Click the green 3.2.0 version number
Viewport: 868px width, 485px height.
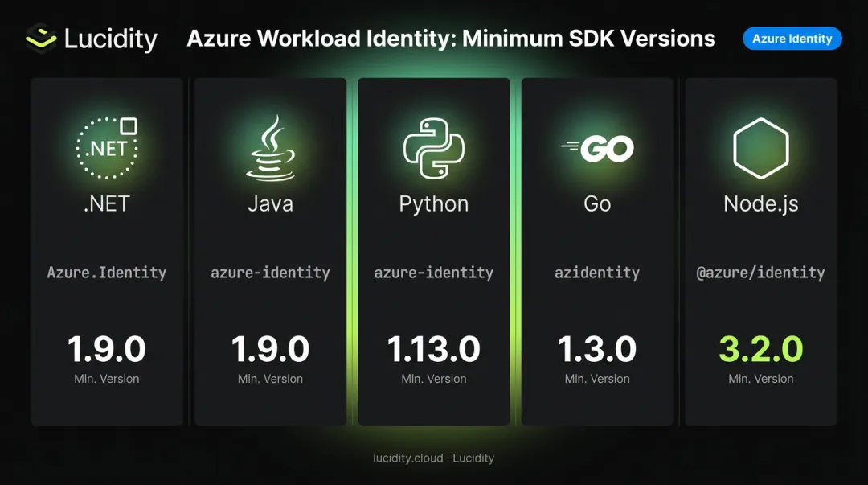pyautogui.click(x=761, y=349)
